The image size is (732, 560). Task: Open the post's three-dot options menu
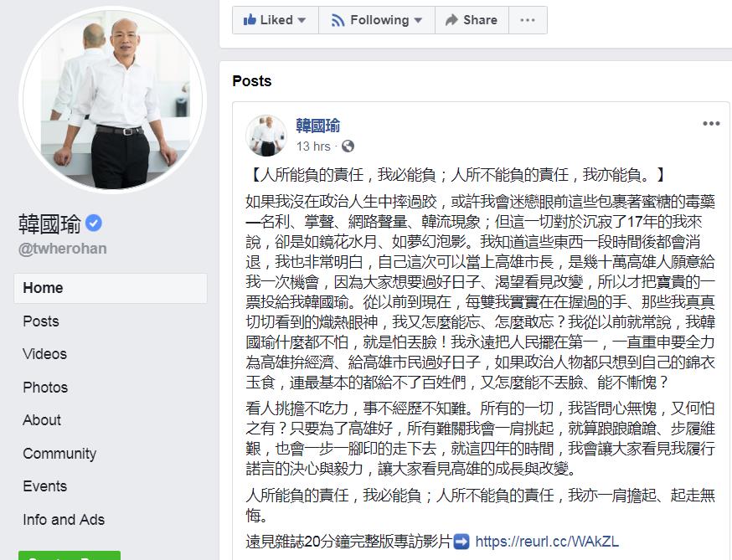[x=711, y=124]
